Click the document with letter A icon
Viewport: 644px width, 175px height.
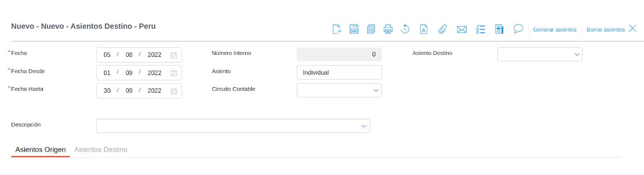tap(423, 29)
